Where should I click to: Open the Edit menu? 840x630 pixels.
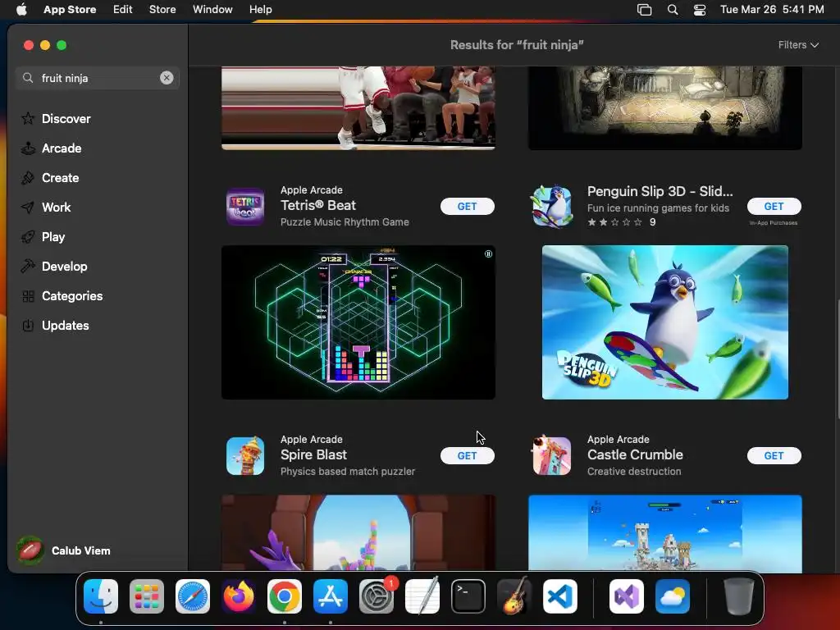pyautogui.click(x=123, y=9)
